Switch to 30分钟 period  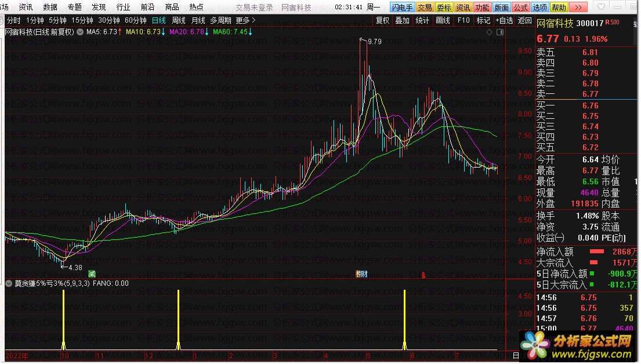108,20
